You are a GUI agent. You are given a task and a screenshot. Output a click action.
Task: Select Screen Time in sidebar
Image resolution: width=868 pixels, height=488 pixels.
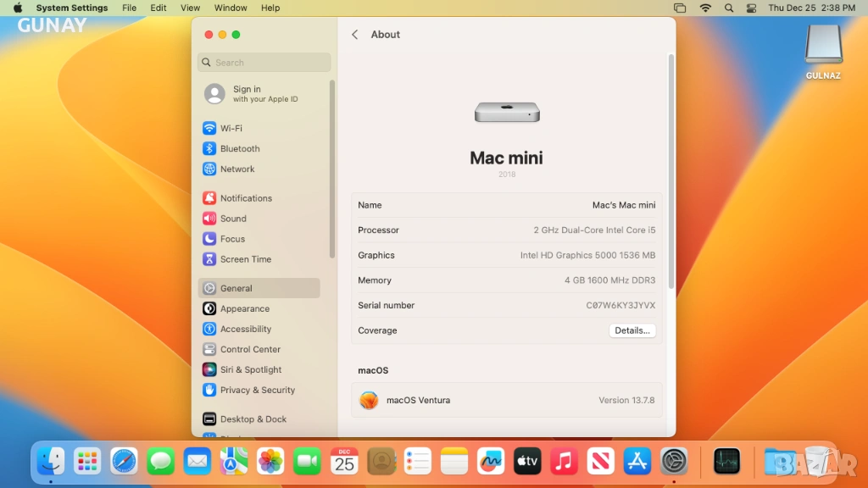click(x=245, y=259)
